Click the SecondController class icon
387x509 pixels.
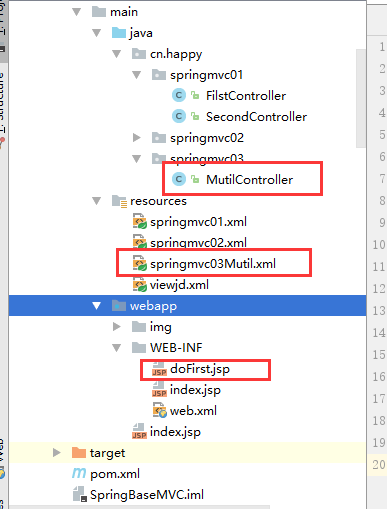[x=179, y=116]
